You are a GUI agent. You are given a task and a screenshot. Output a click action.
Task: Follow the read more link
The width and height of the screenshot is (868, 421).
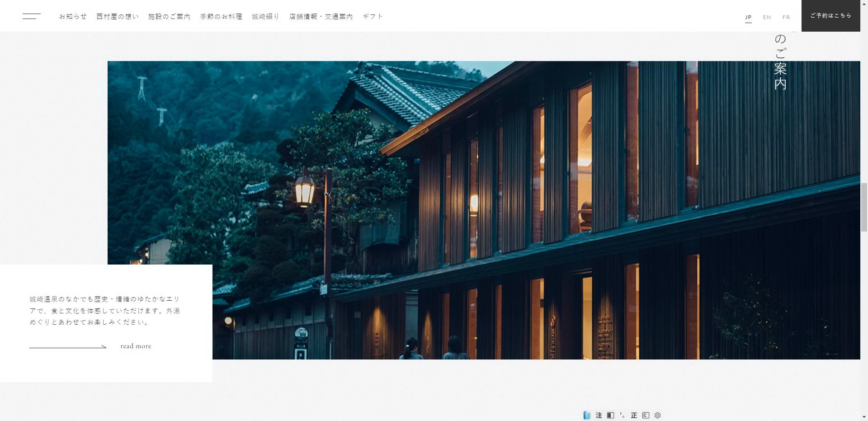[136, 346]
